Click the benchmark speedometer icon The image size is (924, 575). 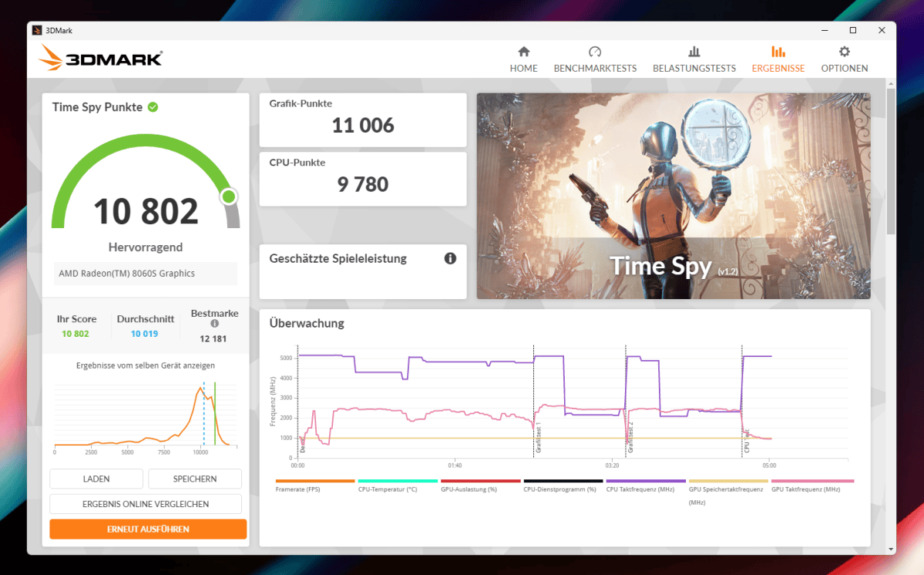click(595, 52)
